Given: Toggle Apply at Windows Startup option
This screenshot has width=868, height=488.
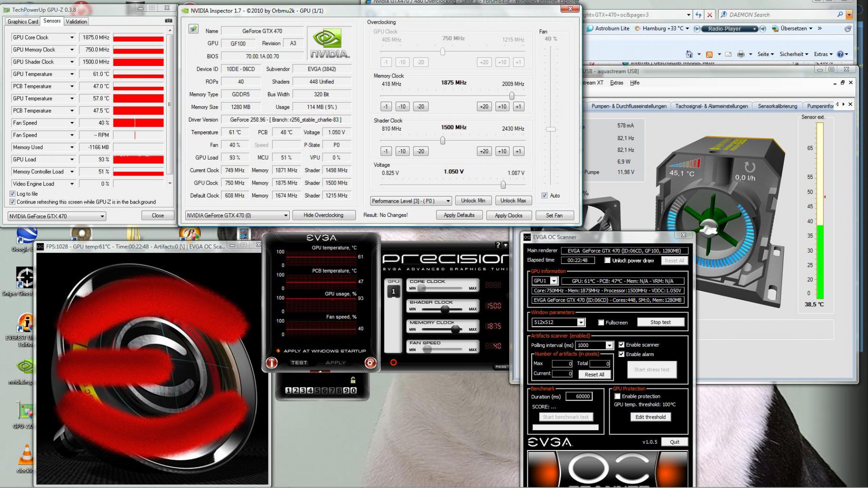Looking at the screenshot, I should coord(322,351).
